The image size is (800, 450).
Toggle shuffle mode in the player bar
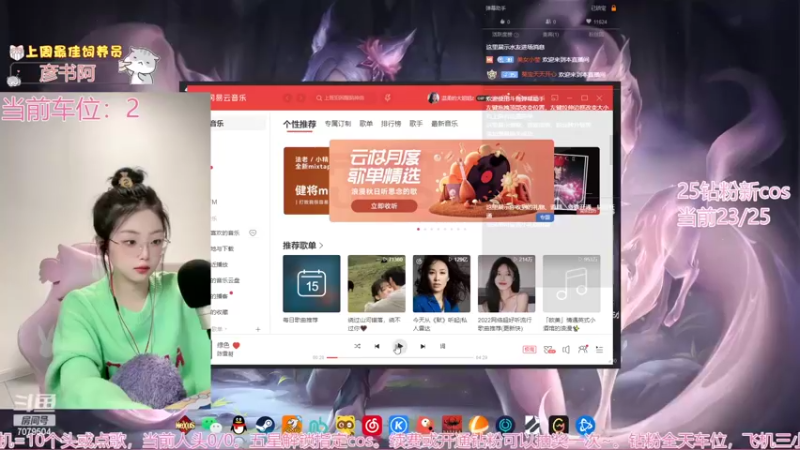tap(357, 346)
